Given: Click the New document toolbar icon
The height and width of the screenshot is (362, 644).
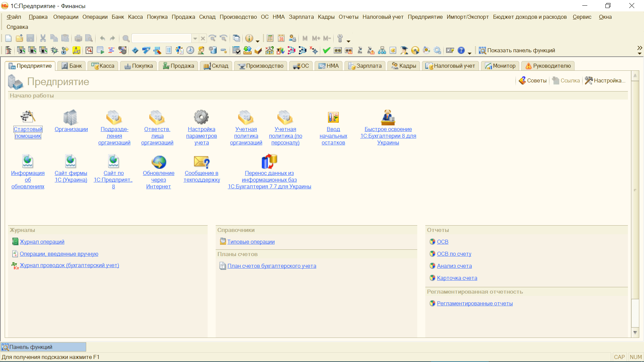Looking at the screenshot, I should (8, 38).
